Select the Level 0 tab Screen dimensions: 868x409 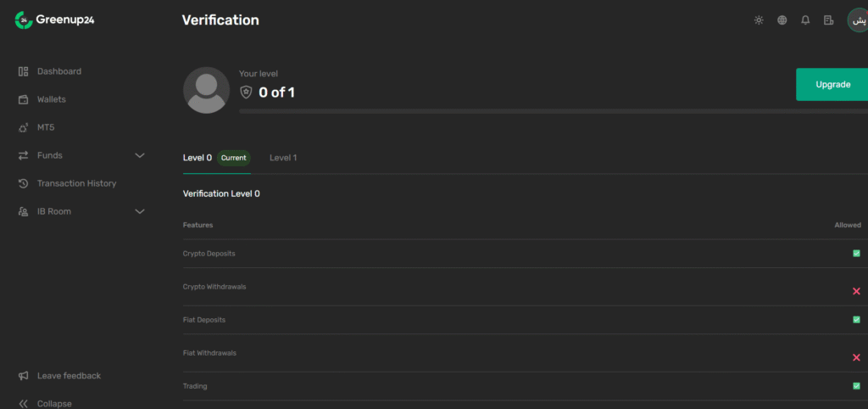197,158
